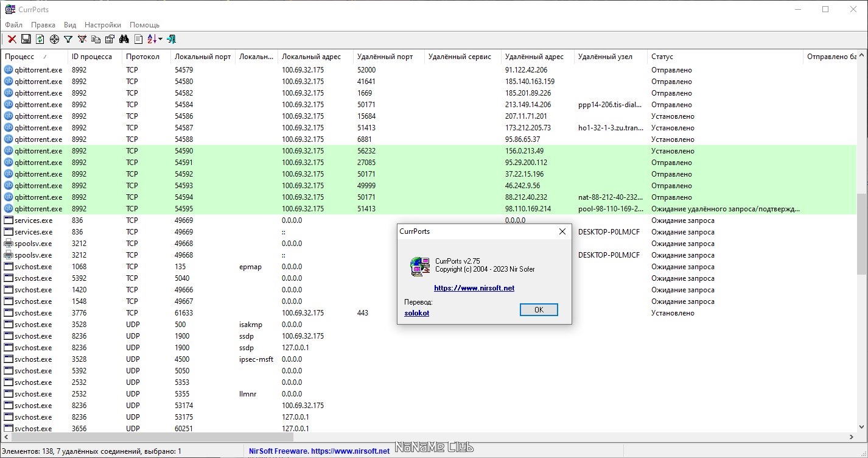The width and height of the screenshot is (868, 458).
Task: Click the horizontal scrollbar right arrow
Action: pyautogui.click(x=852, y=437)
